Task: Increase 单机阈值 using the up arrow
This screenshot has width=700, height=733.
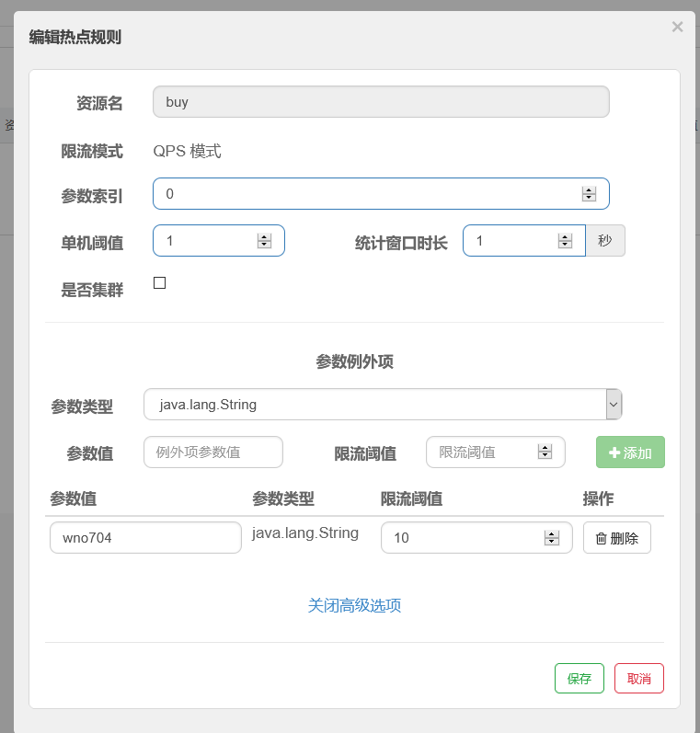Action: coord(264,236)
